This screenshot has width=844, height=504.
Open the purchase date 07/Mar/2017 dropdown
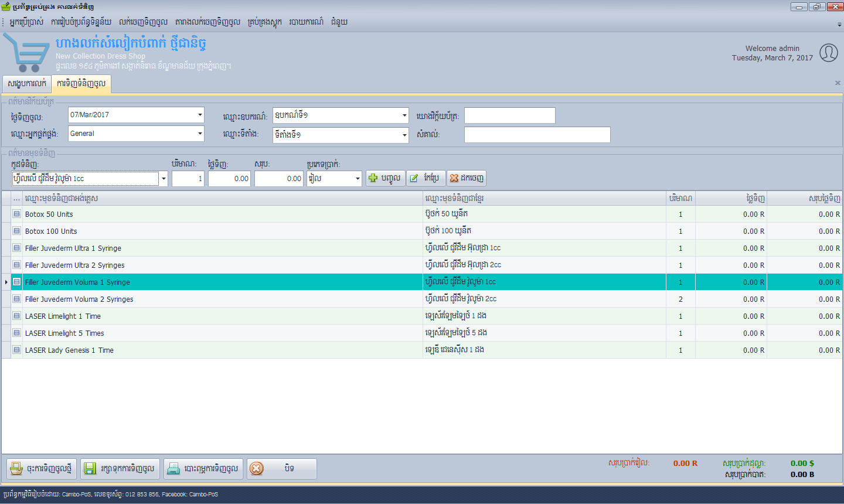pyautogui.click(x=200, y=115)
